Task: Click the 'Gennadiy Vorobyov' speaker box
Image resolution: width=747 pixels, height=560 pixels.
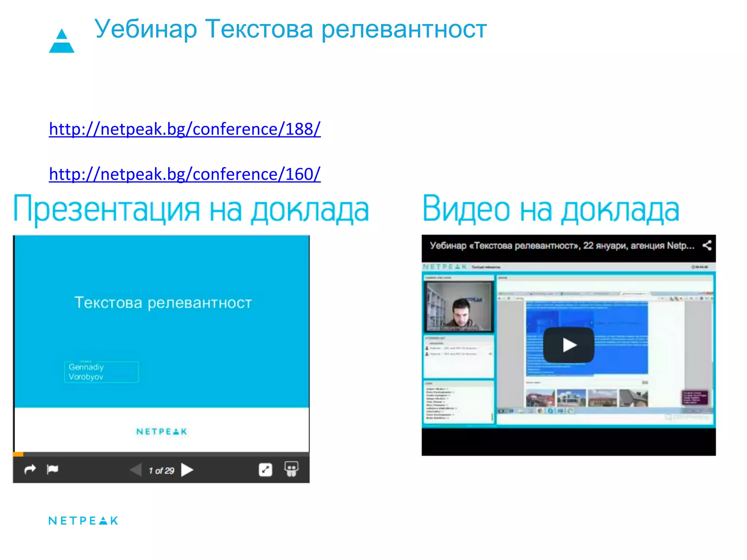Action: click(x=101, y=372)
